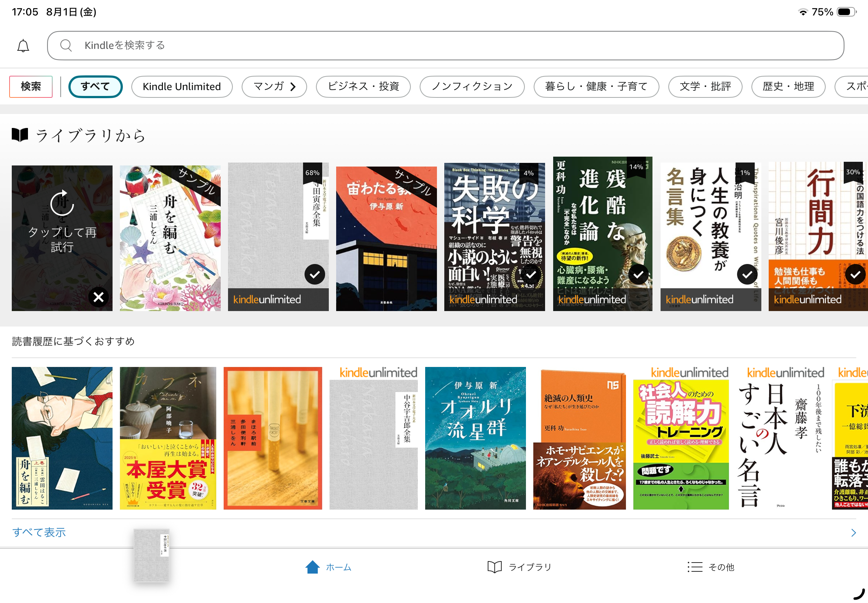Tap the downloaded checkmark on 失敗の科学

tap(531, 275)
